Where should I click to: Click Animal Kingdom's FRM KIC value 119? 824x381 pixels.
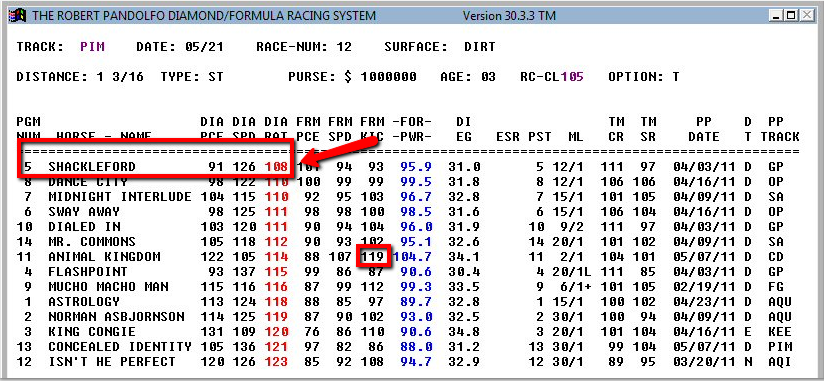click(x=373, y=257)
